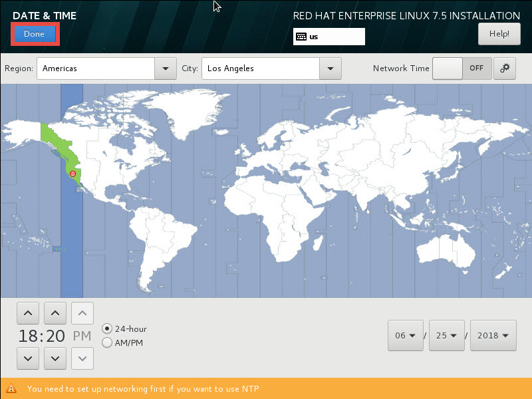Image resolution: width=532 pixels, height=399 pixels.
Task: Click the Los Angeles marker on the map
Action: click(72, 174)
